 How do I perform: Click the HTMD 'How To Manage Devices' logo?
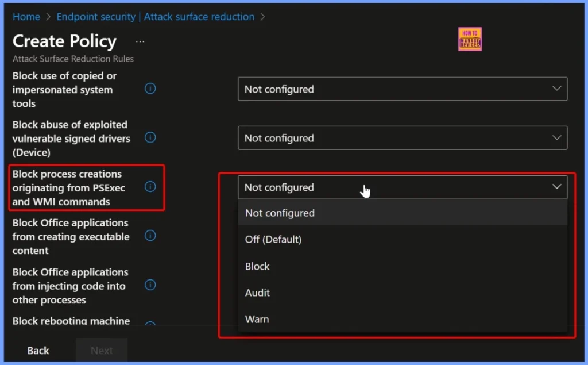(470, 39)
